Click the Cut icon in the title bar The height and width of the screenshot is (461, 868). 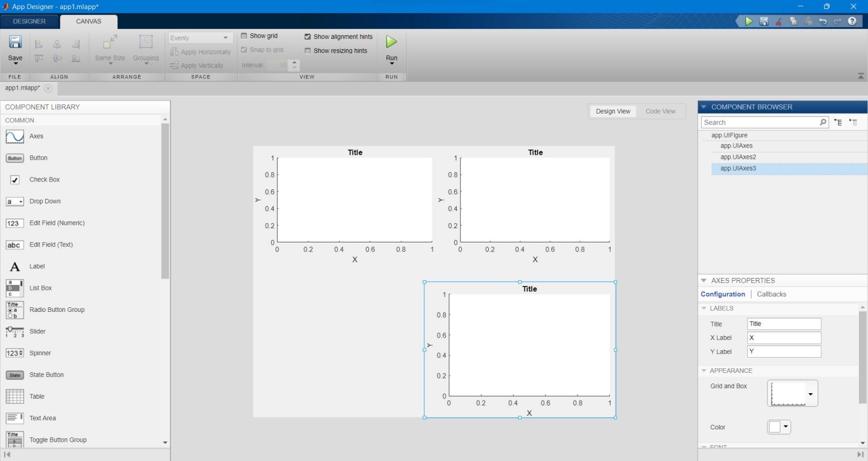click(778, 21)
